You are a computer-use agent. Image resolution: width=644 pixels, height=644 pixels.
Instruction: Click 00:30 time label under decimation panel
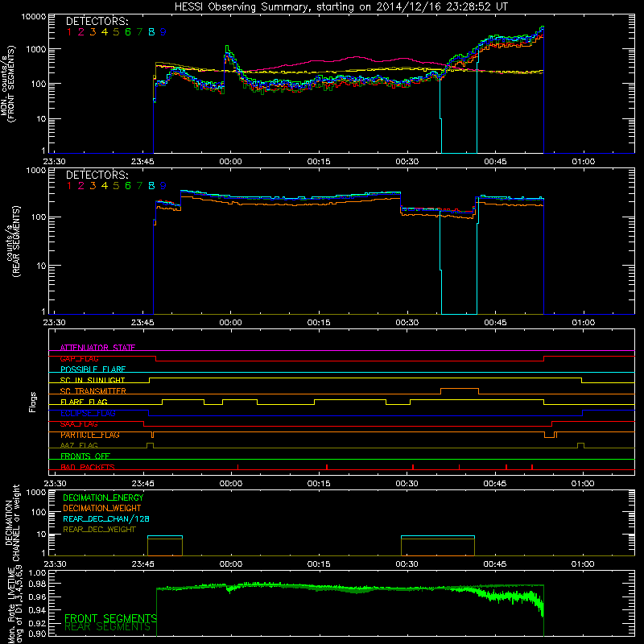[407, 564]
